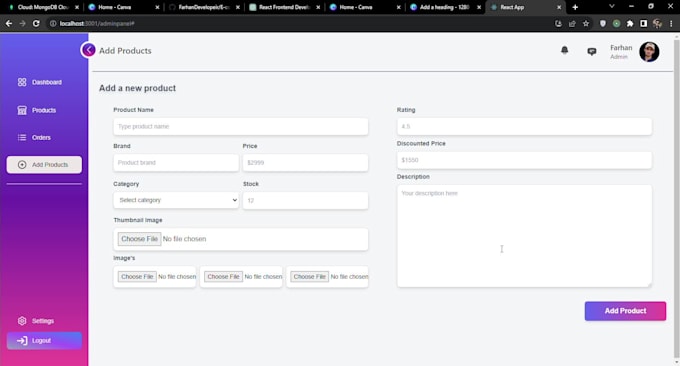Switch to React Frontend Developer tab

(x=284, y=7)
